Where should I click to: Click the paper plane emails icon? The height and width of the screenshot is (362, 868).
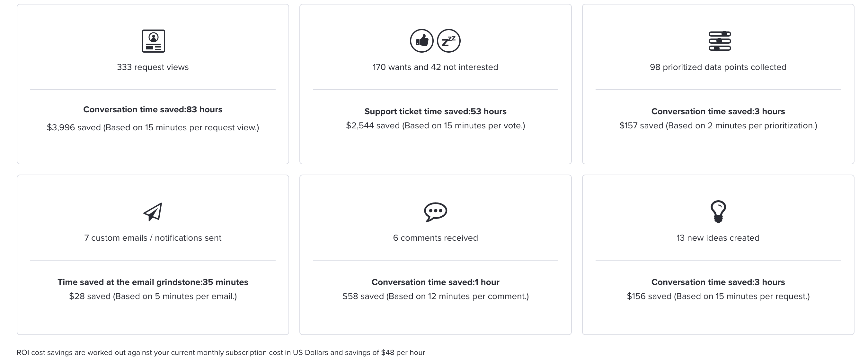click(x=153, y=212)
